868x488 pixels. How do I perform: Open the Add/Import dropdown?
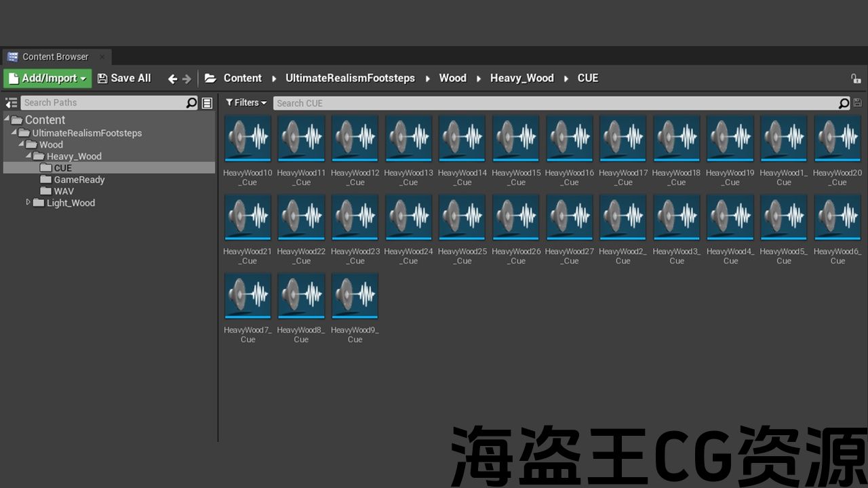[47, 79]
